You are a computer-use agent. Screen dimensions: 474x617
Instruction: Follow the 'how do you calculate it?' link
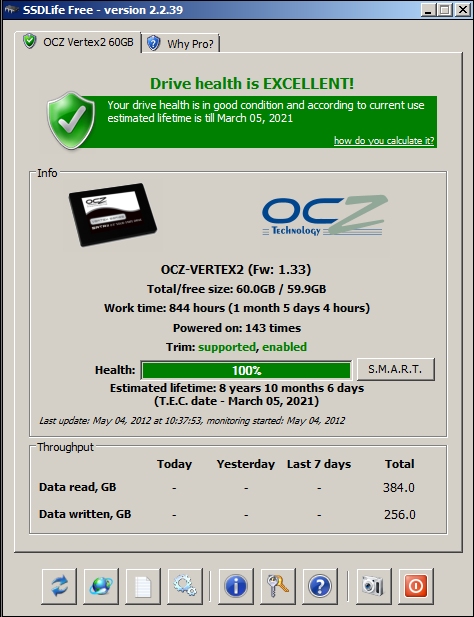384,140
